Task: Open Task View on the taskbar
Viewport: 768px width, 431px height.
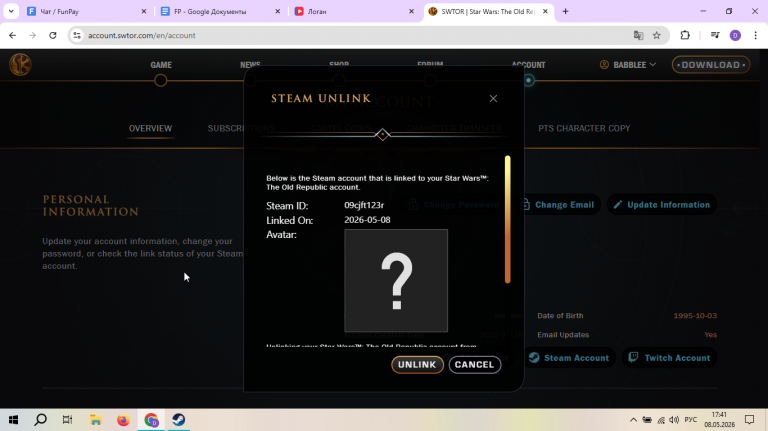Action: (x=68, y=420)
